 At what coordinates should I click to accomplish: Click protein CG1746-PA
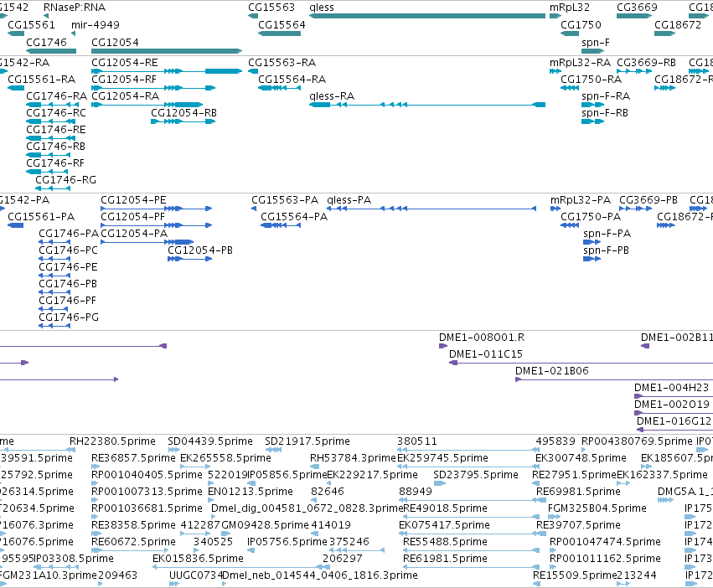54,242
